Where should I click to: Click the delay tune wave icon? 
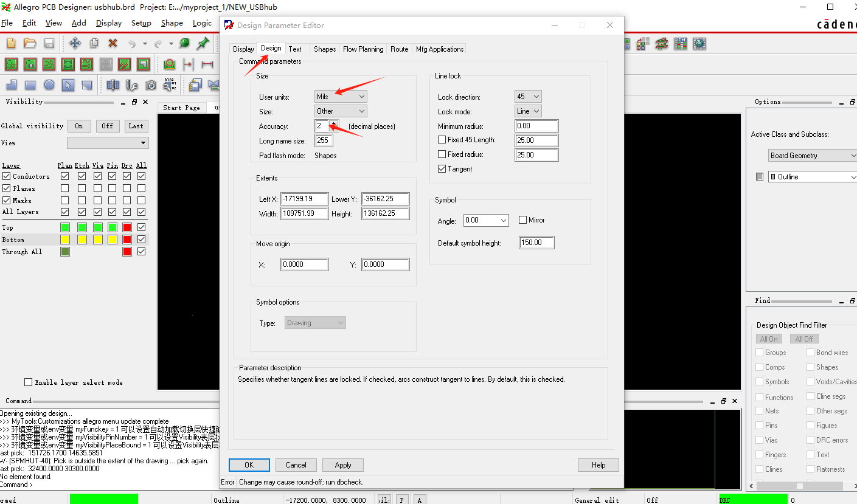tap(87, 64)
